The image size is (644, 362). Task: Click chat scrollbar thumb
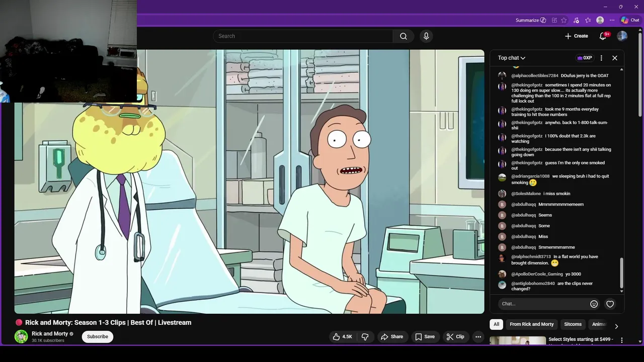[621, 272]
